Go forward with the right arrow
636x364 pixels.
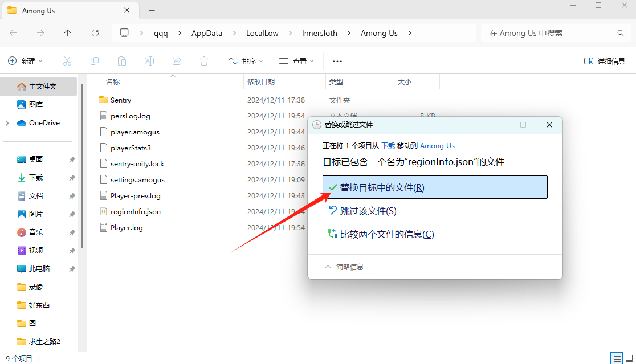(40, 33)
